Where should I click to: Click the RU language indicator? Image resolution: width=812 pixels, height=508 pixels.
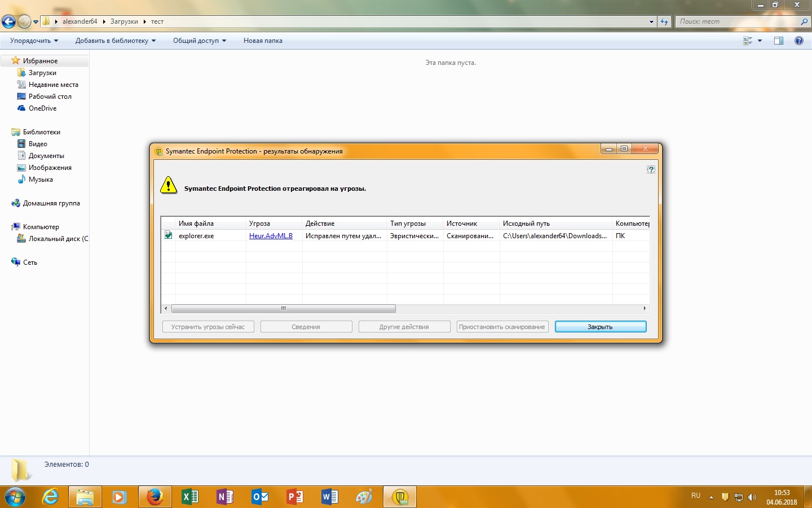point(696,496)
